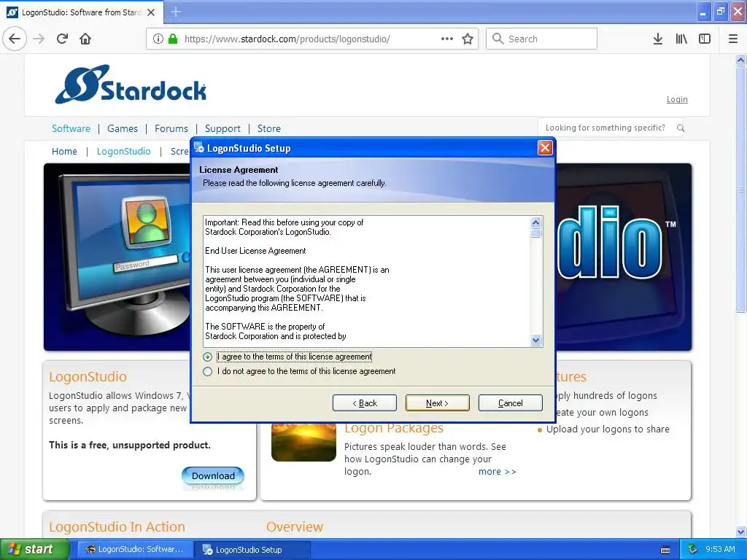The height and width of the screenshot is (560, 747).
Task: Open the browser home icon
Action: coord(85,39)
